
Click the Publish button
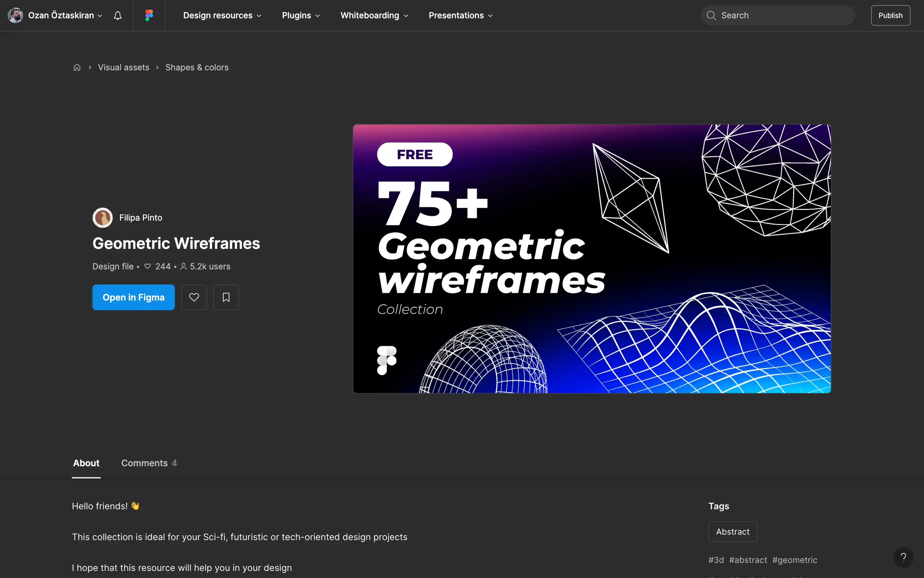tap(890, 15)
